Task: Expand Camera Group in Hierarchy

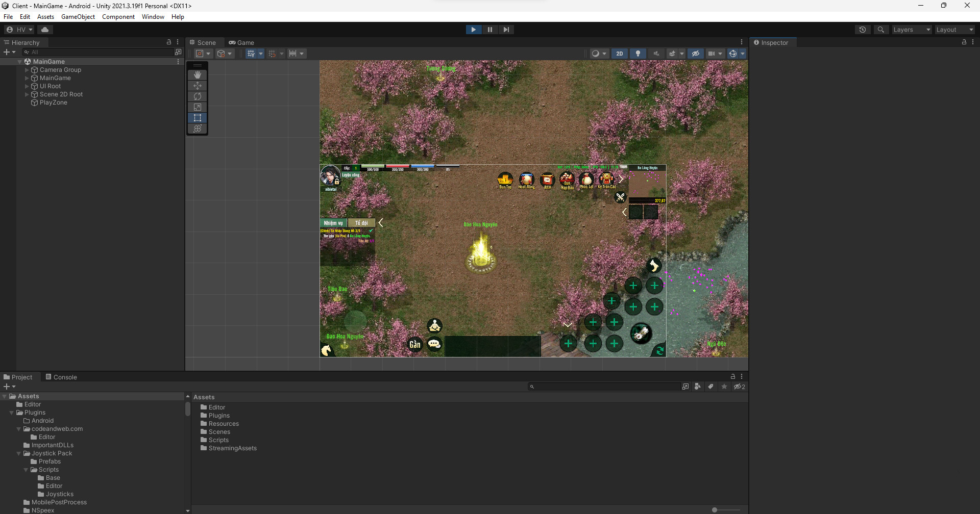Action: pos(27,70)
